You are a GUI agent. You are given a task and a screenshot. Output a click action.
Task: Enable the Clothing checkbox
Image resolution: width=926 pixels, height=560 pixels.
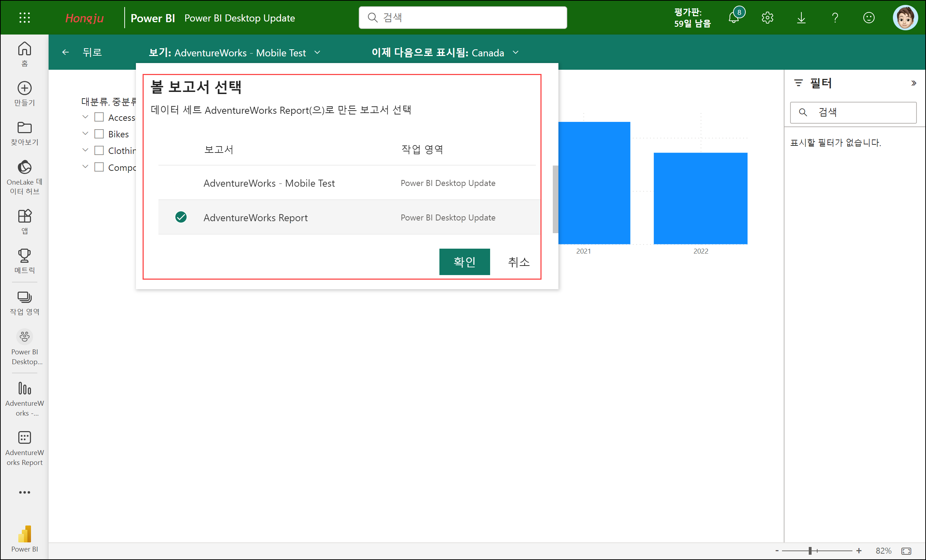click(x=99, y=150)
